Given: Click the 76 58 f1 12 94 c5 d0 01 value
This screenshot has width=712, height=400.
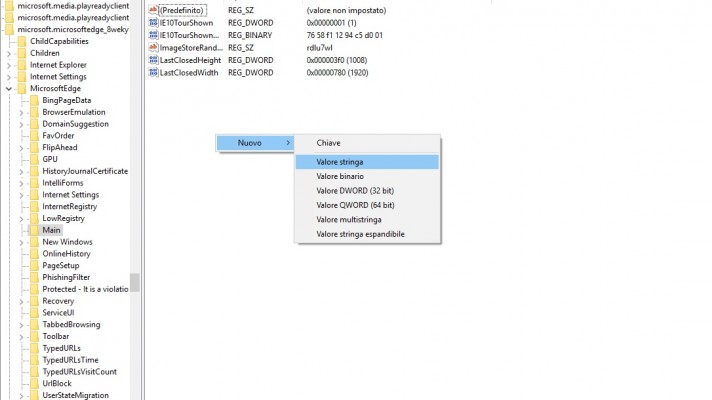Looking at the screenshot, I should [x=344, y=35].
